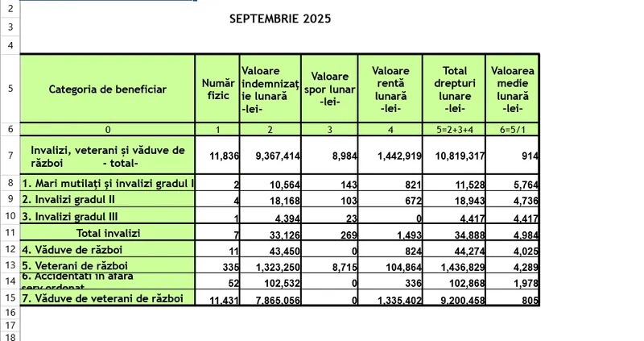The image size is (644, 341).
Task: Click the cell containing 9,367,414
Action: (x=270, y=156)
